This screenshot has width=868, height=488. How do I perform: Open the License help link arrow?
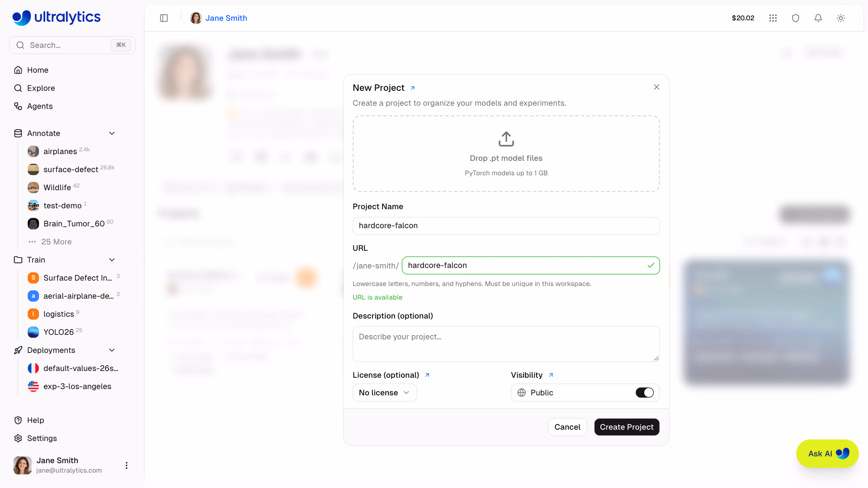pos(427,375)
